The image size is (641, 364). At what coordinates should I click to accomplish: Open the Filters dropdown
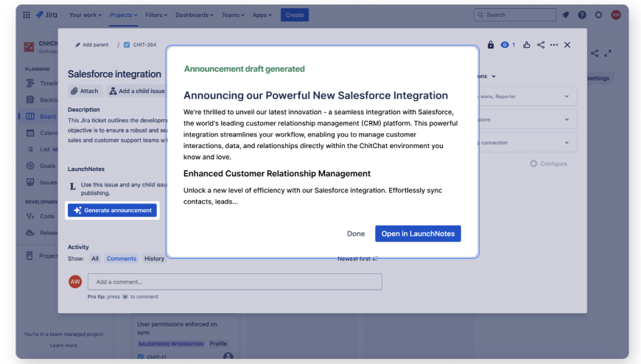(x=155, y=15)
